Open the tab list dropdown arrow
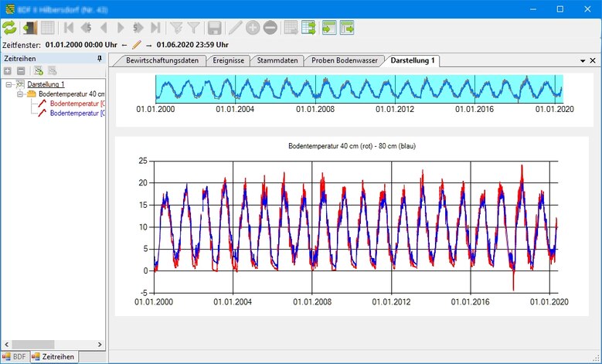This screenshot has width=602, height=364. [583, 60]
